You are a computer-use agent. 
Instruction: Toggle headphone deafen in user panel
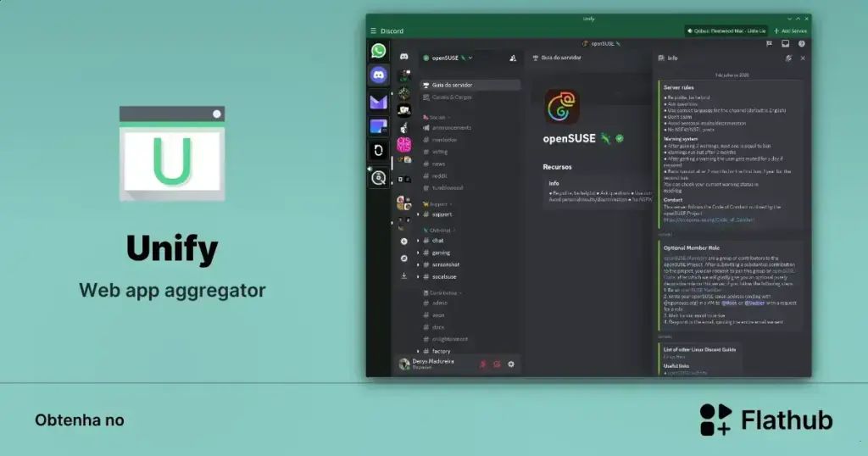[497, 364]
